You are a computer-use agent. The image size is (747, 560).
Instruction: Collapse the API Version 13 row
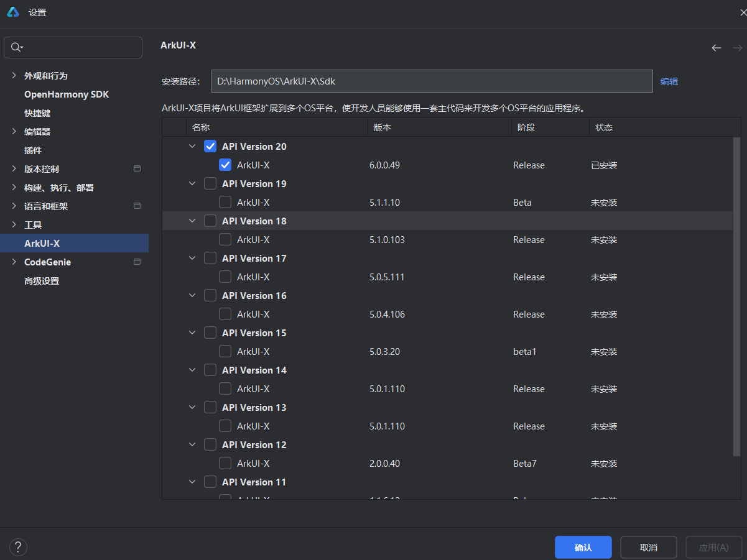coord(192,408)
